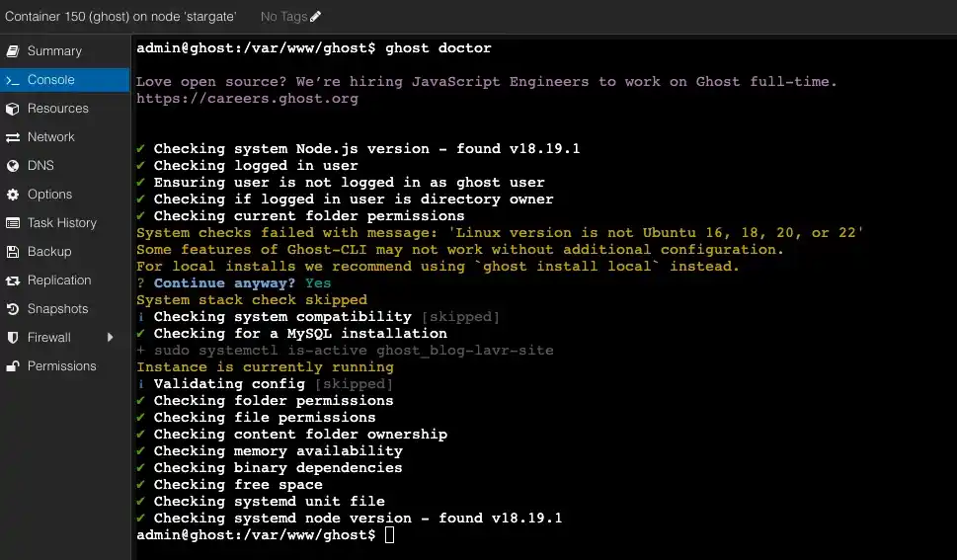
Task: Click the DNS globe icon
Action: click(x=12, y=166)
